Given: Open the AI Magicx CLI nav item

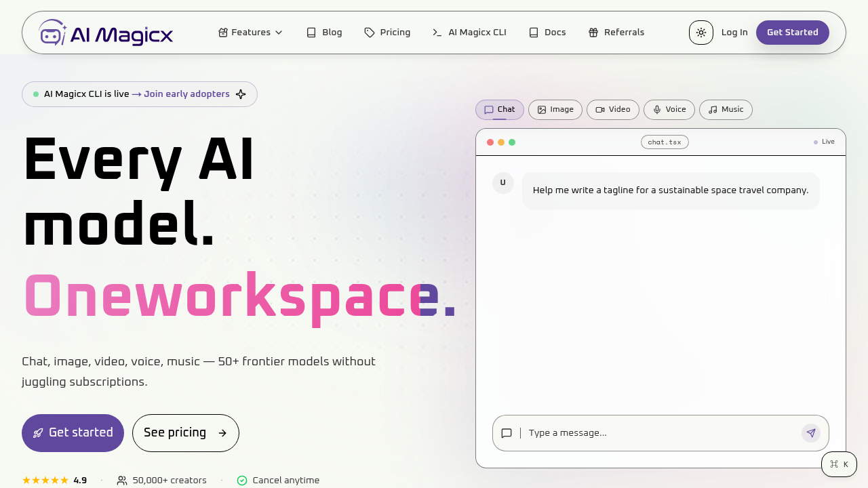Looking at the screenshot, I should (x=469, y=33).
